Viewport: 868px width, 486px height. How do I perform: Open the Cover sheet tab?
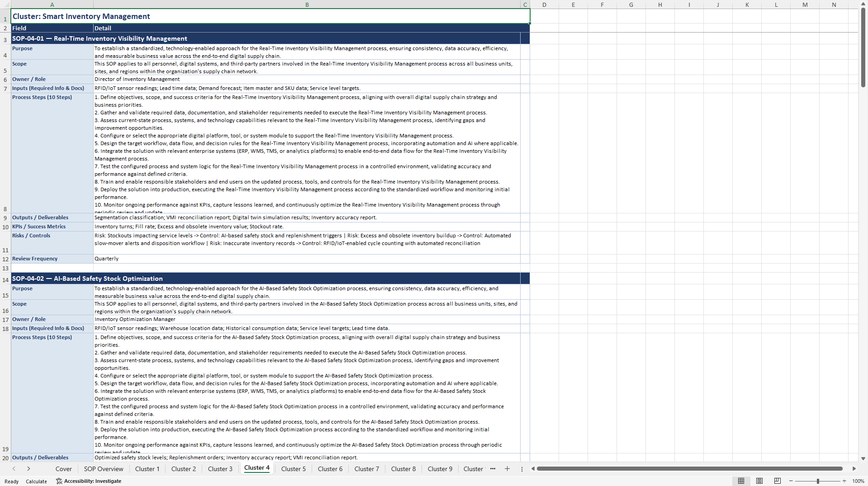click(x=64, y=469)
